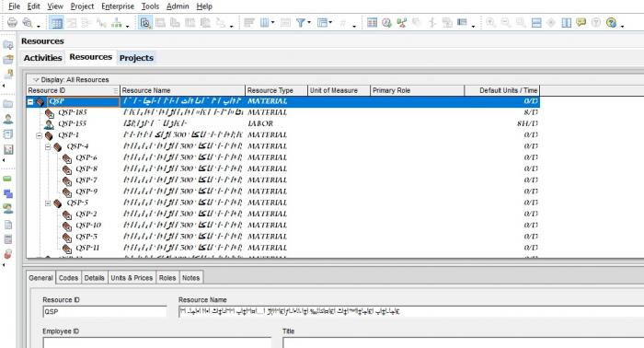Collapse the QSP-5 resource branch
Viewport: 644px width, 348px height.
[48, 203]
